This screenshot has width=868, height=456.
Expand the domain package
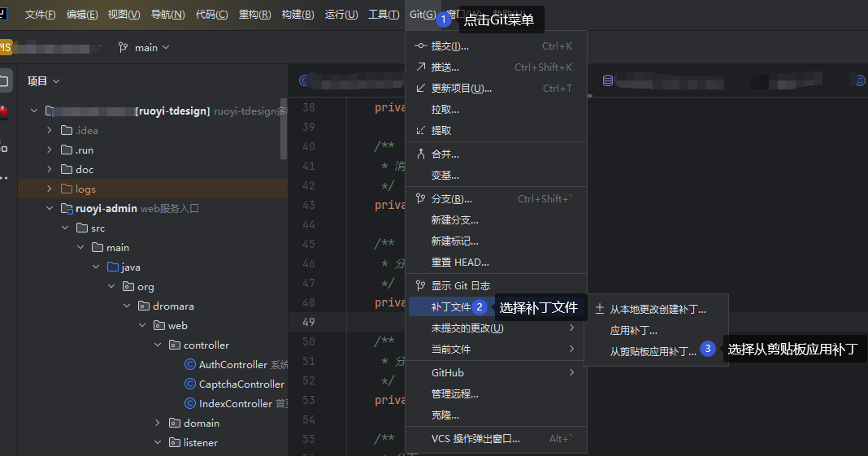coord(158,423)
